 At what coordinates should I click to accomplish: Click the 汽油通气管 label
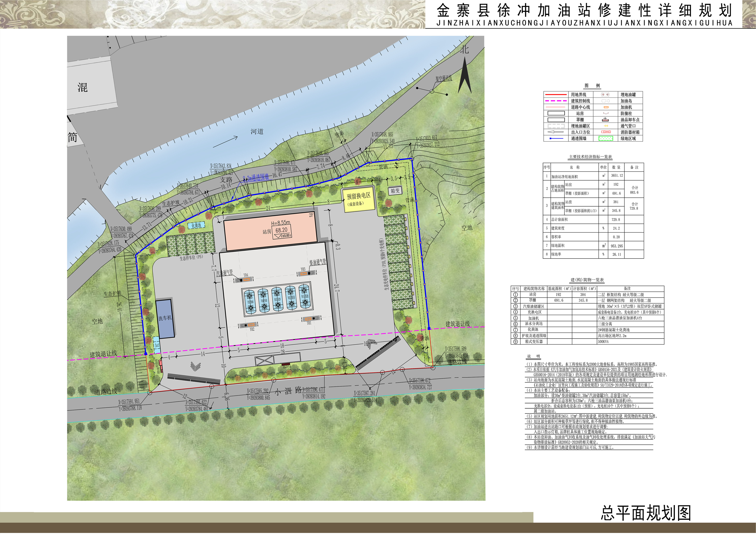tap(224, 273)
